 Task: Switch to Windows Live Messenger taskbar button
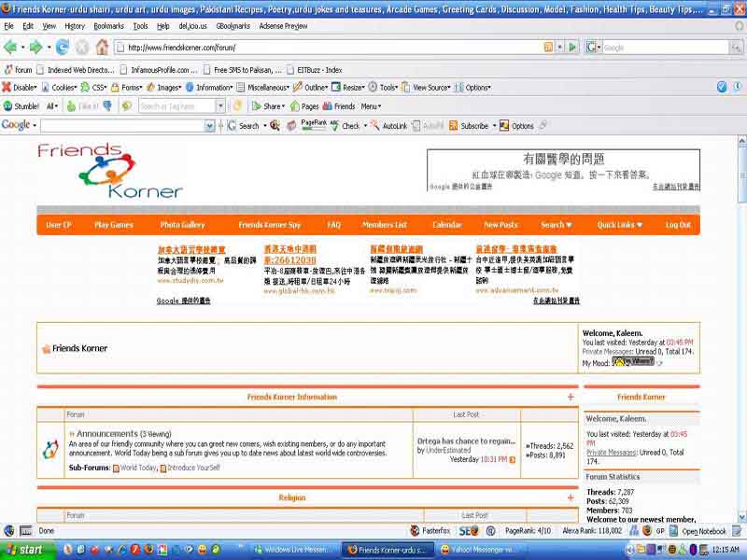click(x=292, y=550)
